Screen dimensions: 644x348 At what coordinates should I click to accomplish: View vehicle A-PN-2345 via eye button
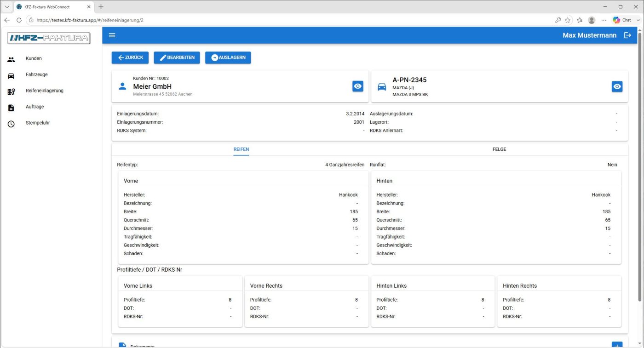coord(617,86)
